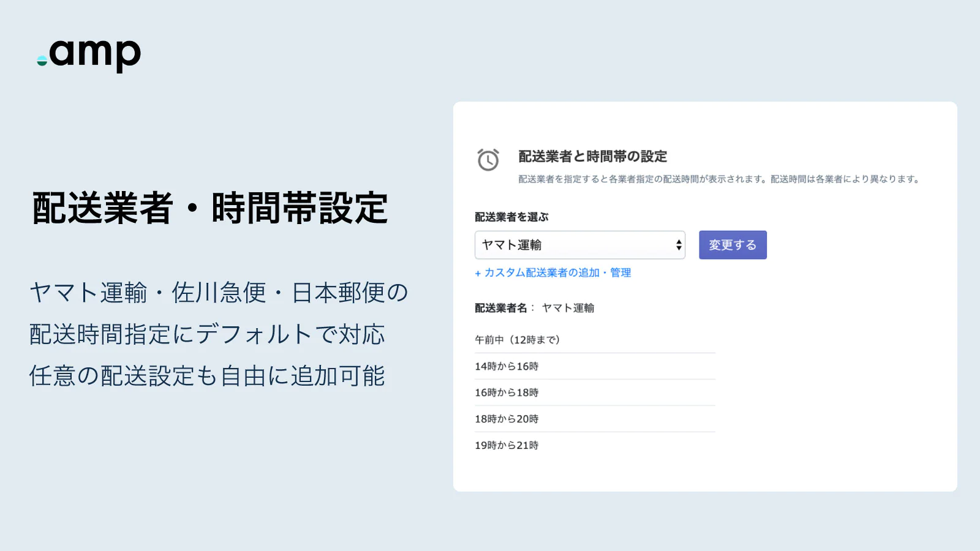The image size is (980, 551).
Task: Click the 配送業者と時間帯の設定 heading
Action: [x=592, y=157]
